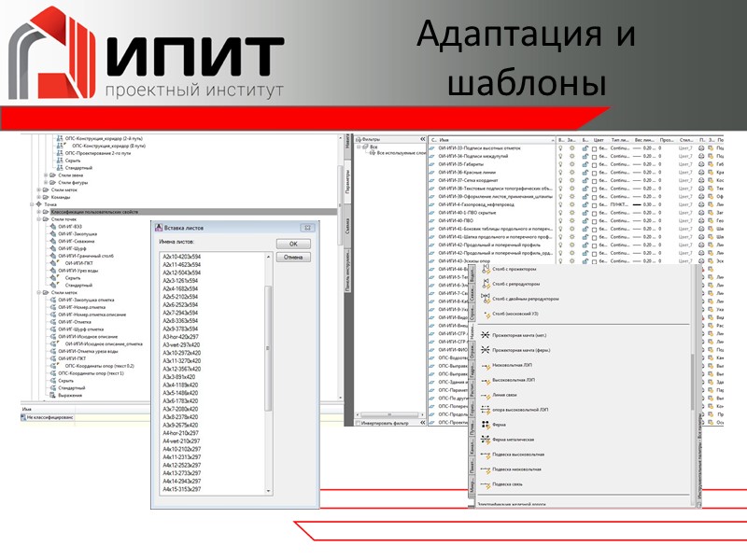
Task: Click plot printer icon for ОИ-ИГИ-40-ПВО layer
Action: [x=701, y=221]
